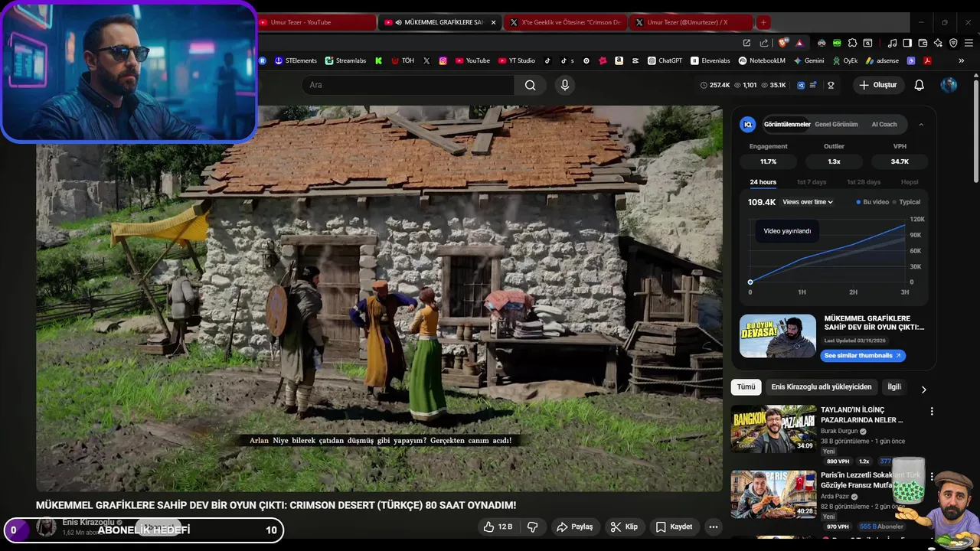980x551 pixels.
Task: Click the Oluştur create button
Action: [877, 85]
